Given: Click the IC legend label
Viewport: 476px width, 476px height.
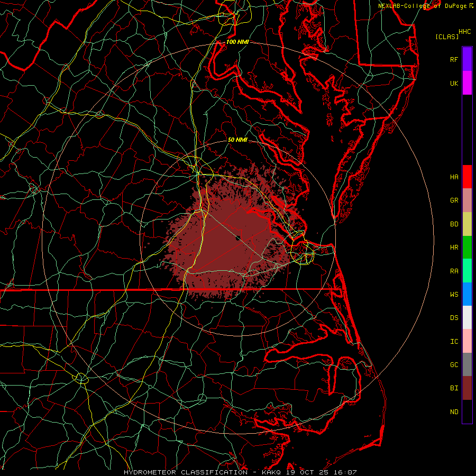Looking at the screenshot, I should [454, 342].
